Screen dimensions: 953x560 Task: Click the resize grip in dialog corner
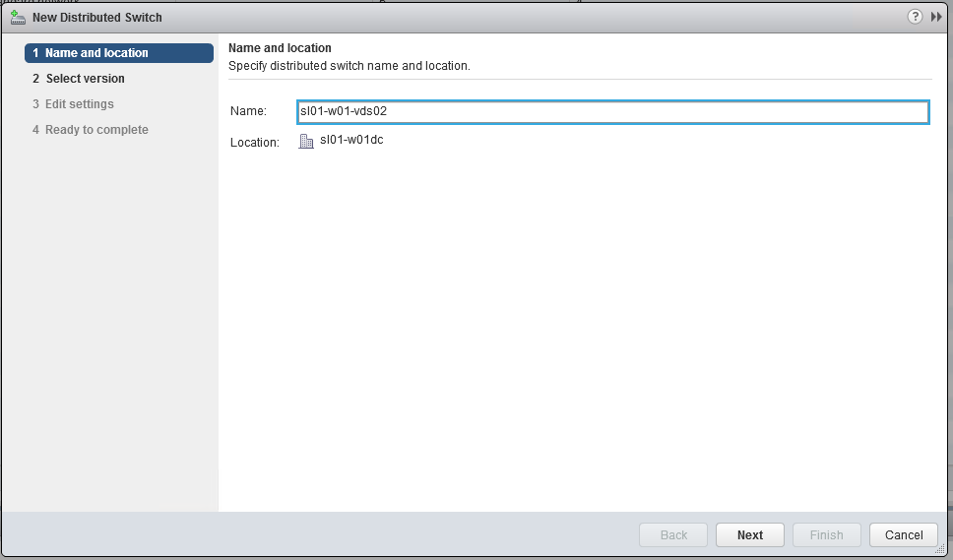pyautogui.click(x=942, y=548)
